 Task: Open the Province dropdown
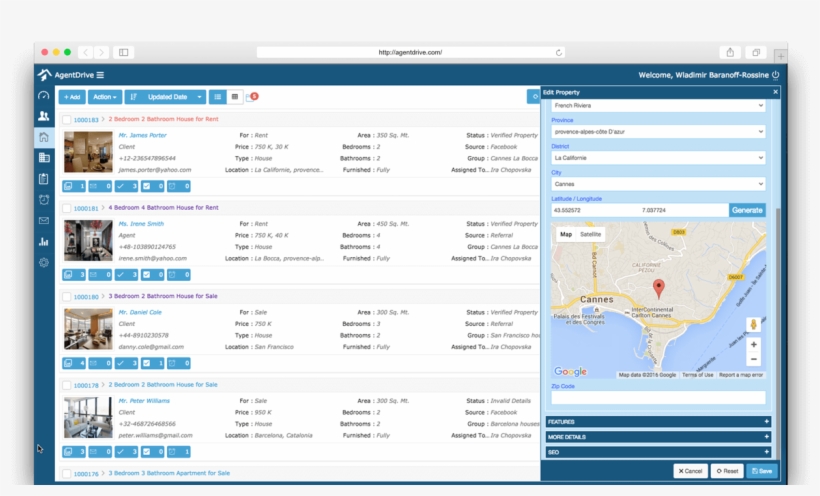pyautogui.click(x=658, y=132)
